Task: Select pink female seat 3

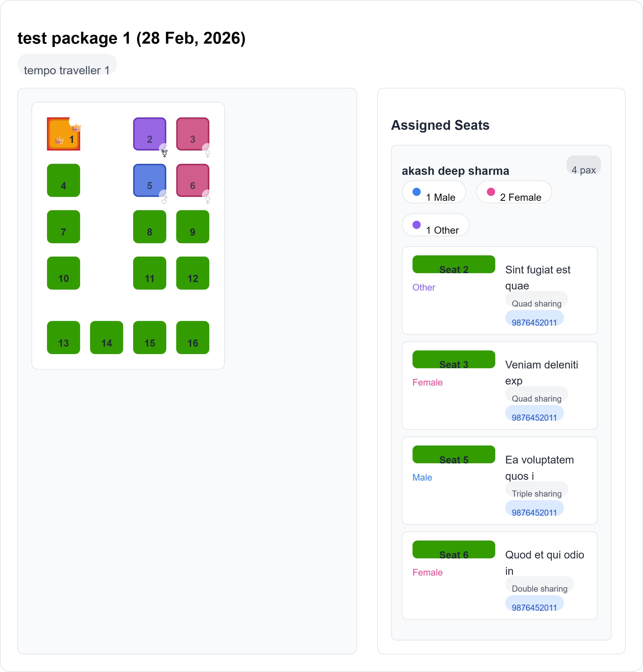Action: click(x=193, y=134)
